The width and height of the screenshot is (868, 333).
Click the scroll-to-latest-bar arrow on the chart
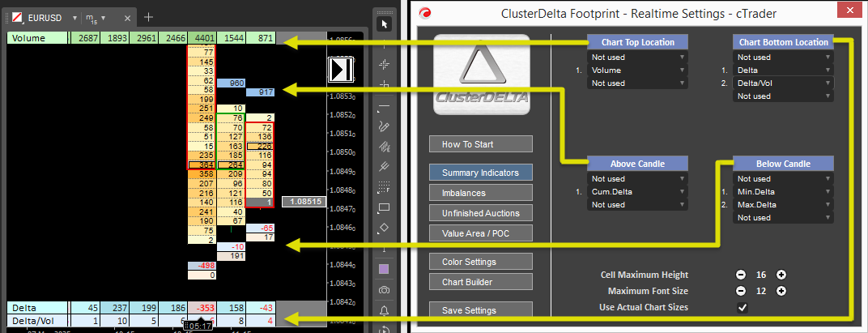340,70
